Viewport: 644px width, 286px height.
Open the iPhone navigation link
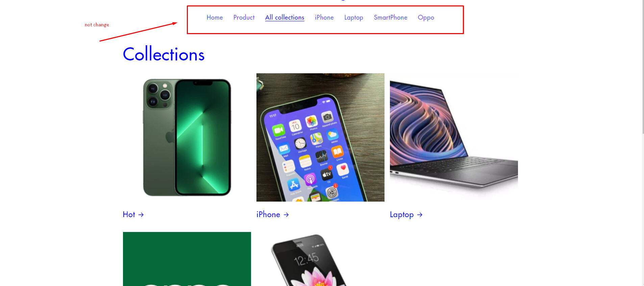[x=324, y=18]
